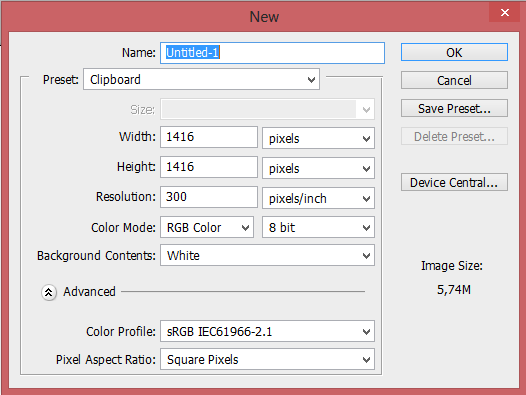Click the Advanced section label
Screen dimensions: 526x395
click(89, 292)
